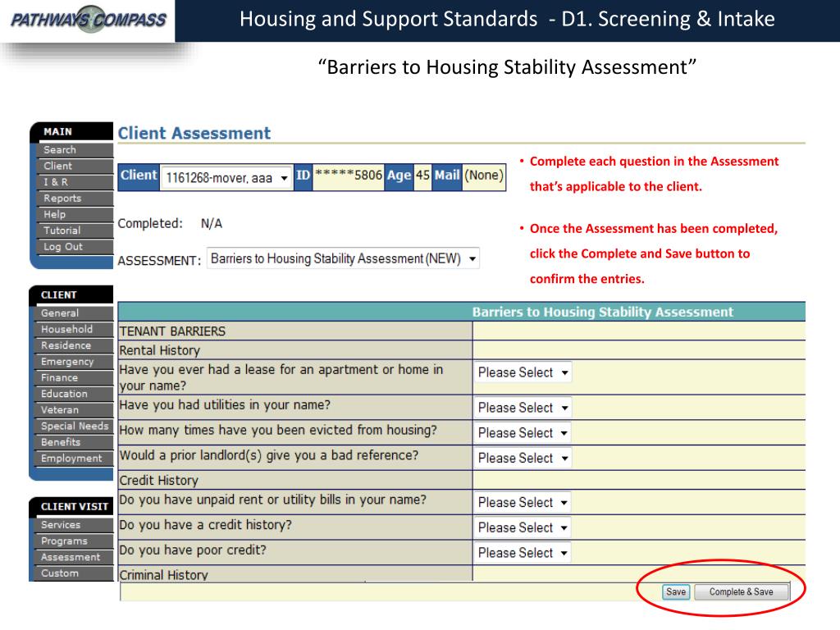Open the Search item in Main menu
Image resolution: width=840 pixels, height=630 pixels.
point(75,150)
